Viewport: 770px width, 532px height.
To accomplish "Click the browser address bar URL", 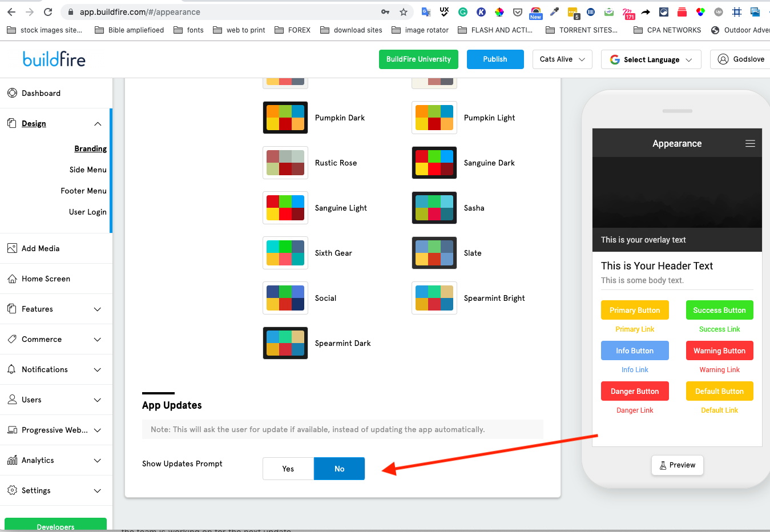I will 140,12.
